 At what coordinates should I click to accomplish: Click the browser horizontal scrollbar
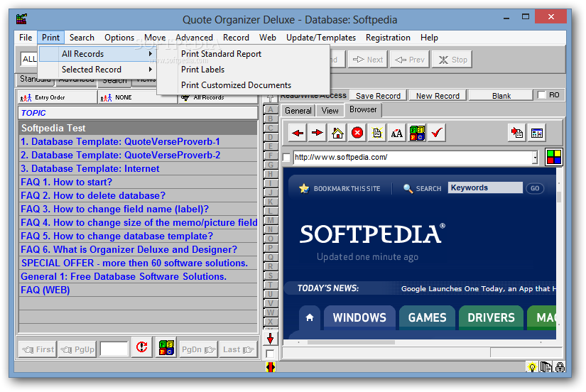pos(352,342)
